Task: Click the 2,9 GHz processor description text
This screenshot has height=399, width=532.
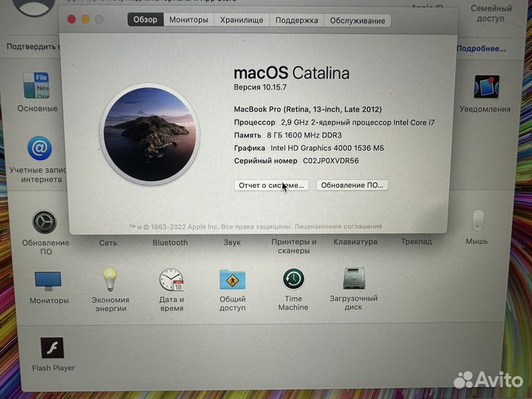Action: [358, 122]
